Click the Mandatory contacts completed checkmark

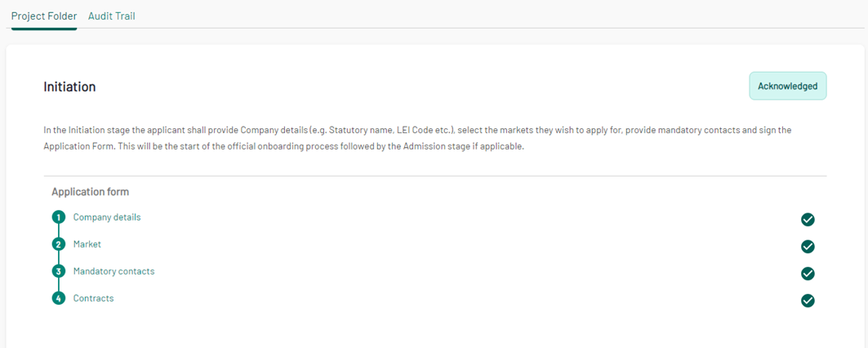pos(808,274)
